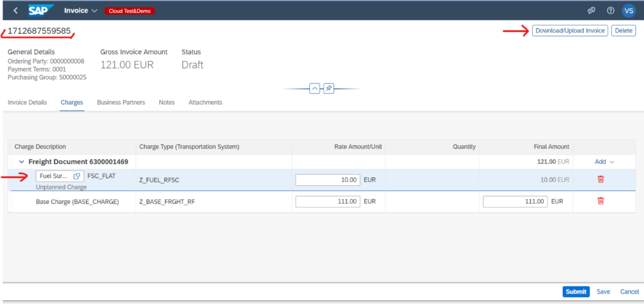Submit the invoice
644x304 pixels.
pos(575,291)
